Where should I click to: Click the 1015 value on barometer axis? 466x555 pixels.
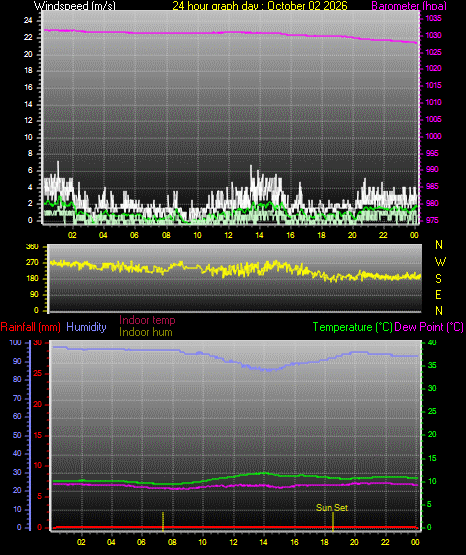coord(433,85)
